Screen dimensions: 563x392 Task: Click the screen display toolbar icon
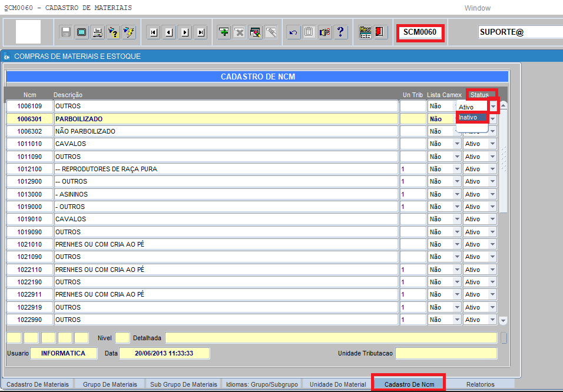tap(81, 32)
